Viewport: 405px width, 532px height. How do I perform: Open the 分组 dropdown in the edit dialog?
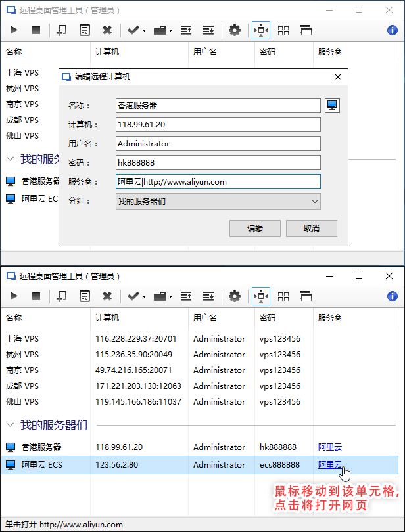(x=218, y=201)
